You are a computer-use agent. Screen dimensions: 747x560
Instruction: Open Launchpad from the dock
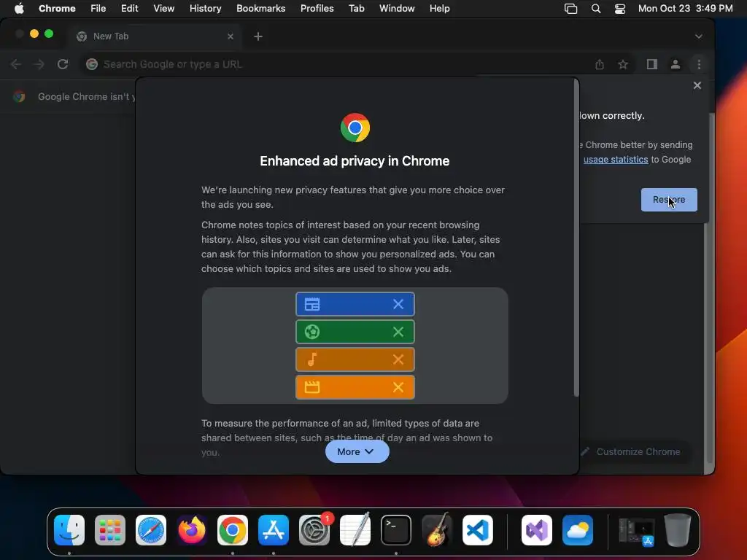[110, 530]
